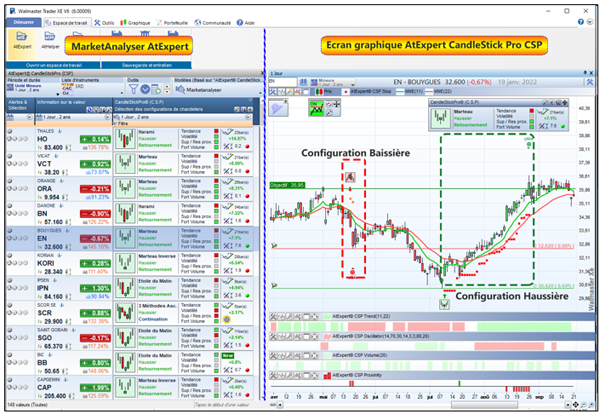Open the Outils ribbon tab
The height and width of the screenshot is (414, 600).
tap(104, 23)
